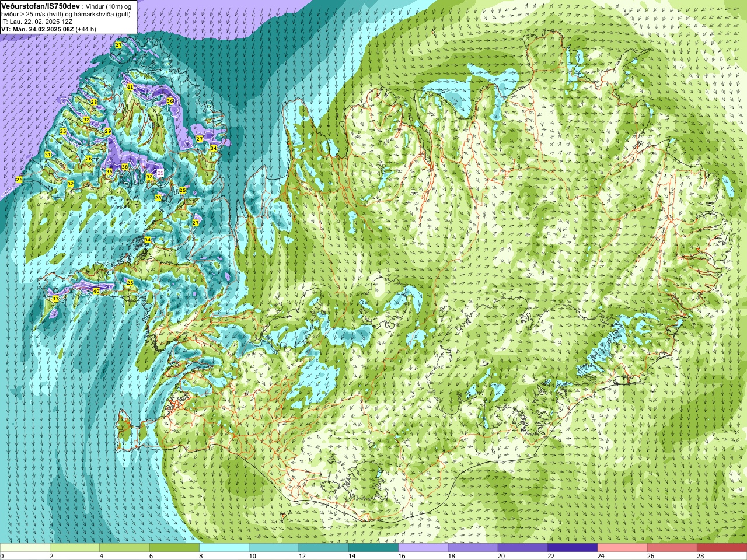747x560 pixels.
Task: Click the legend scale value 10
Action: 253,556
